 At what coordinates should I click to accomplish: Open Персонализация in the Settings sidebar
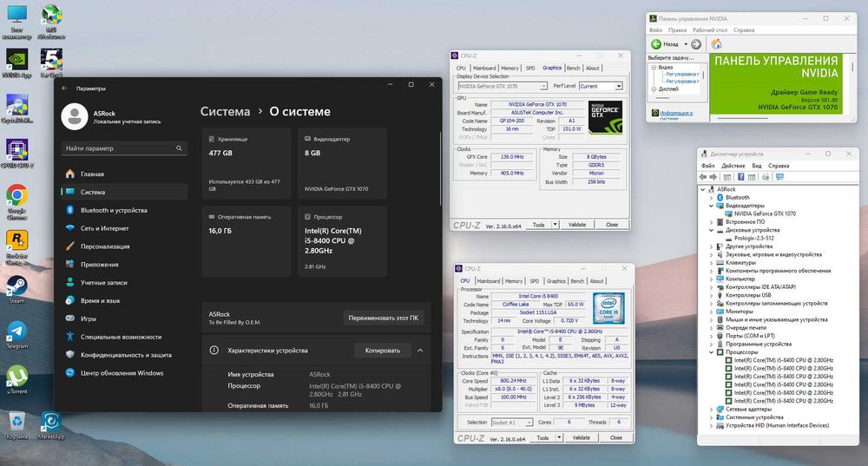[x=124, y=246]
